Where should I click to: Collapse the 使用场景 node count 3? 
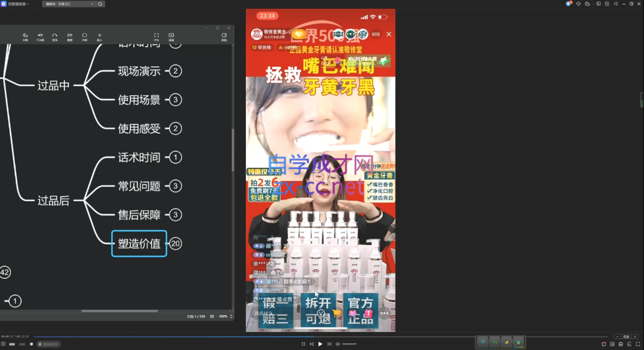tap(175, 100)
